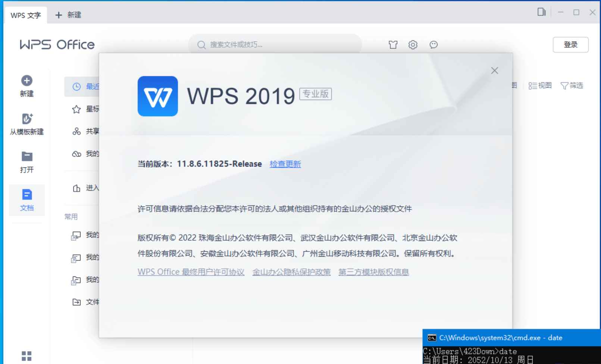Click the skin theme shirt icon in toolbar

pyautogui.click(x=392, y=45)
